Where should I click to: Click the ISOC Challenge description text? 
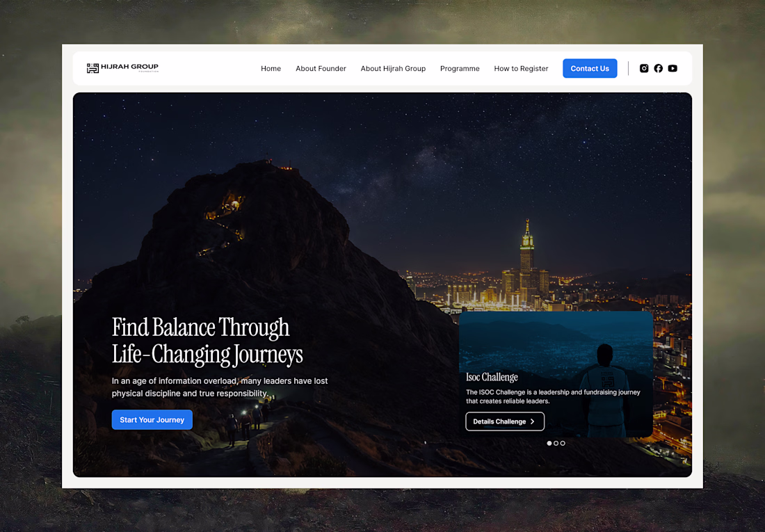point(553,396)
